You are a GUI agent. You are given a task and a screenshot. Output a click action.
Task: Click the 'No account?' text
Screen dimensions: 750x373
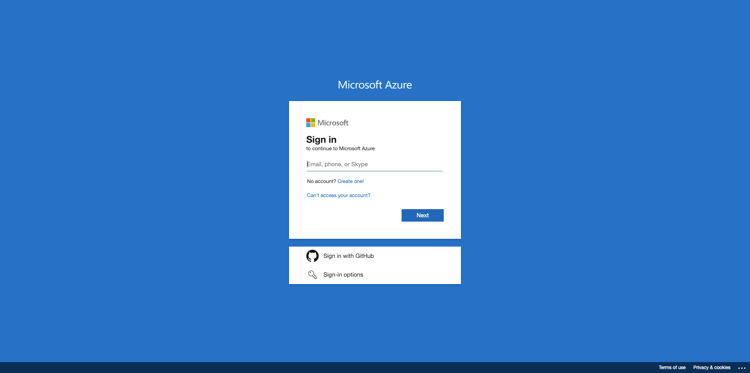321,181
